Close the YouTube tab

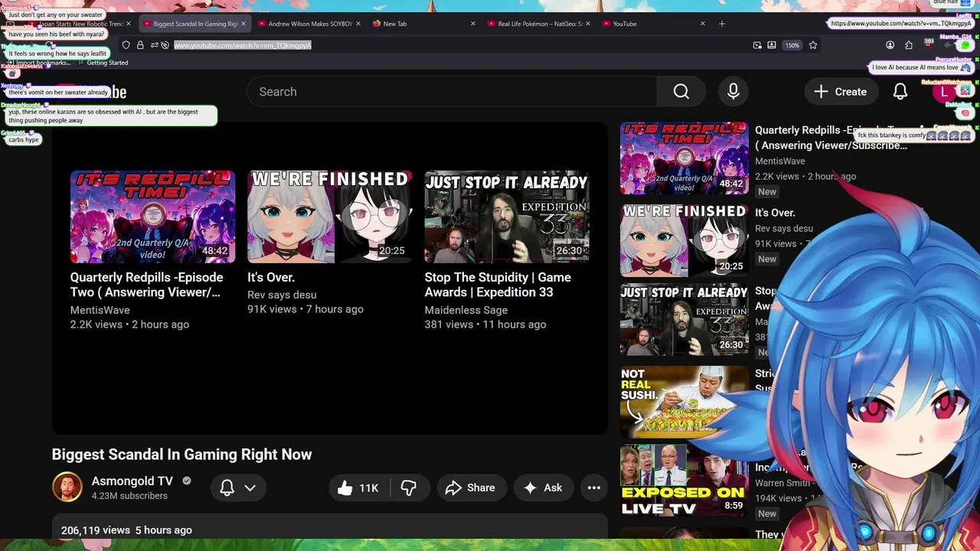pos(703,24)
